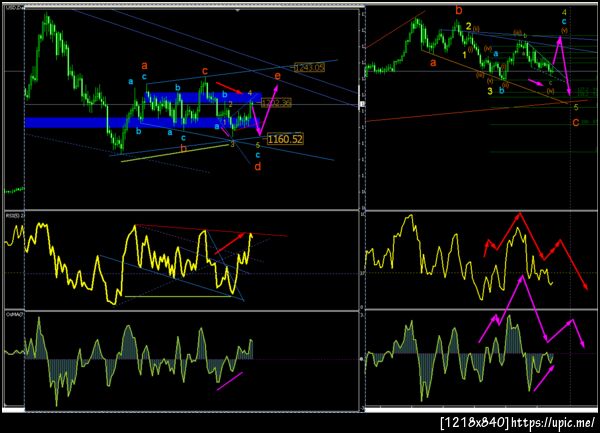Image resolution: width=600 pixels, height=433 pixels.
Task: Select the yellow wave label 2 on right chart
Action: [x=468, y=26]
